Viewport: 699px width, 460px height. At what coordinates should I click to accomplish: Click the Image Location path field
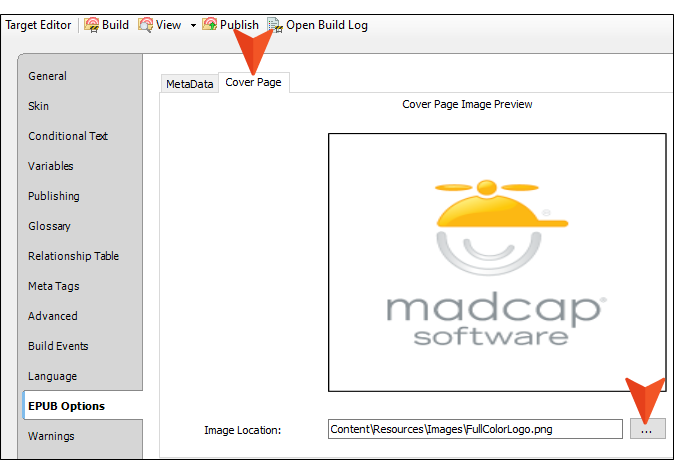[x=475, y=429]
